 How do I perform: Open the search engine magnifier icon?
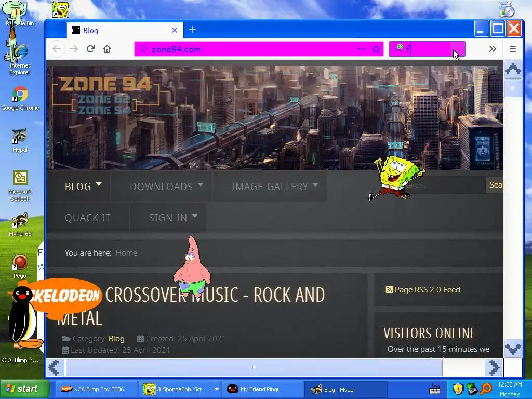tap(398, 48)
